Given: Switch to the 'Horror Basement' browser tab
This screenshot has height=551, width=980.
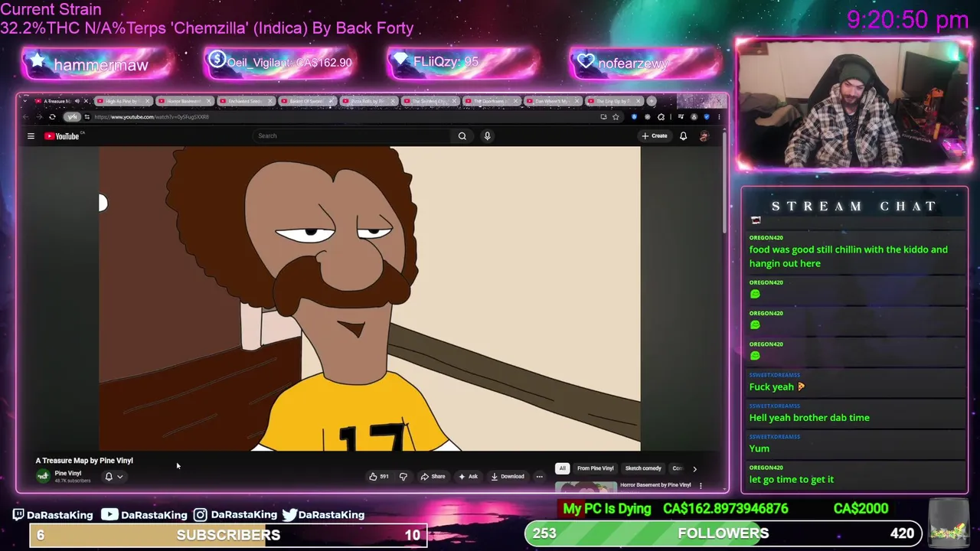Looking at the screenshot, I should point(184,101).
